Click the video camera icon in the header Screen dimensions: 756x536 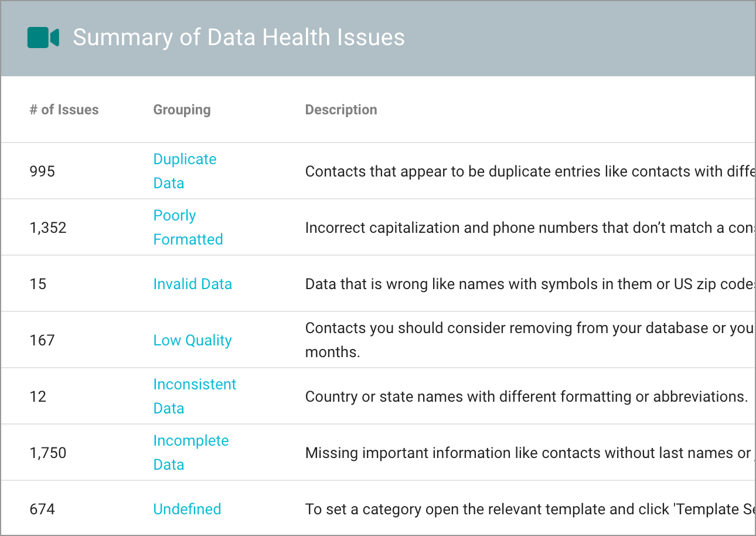pyautogui.click(x=43, y=37)
